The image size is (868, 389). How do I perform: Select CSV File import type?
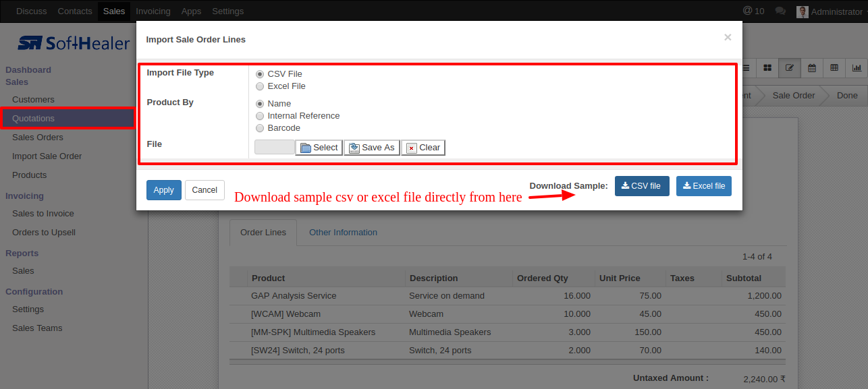click(x=260, y=74)
